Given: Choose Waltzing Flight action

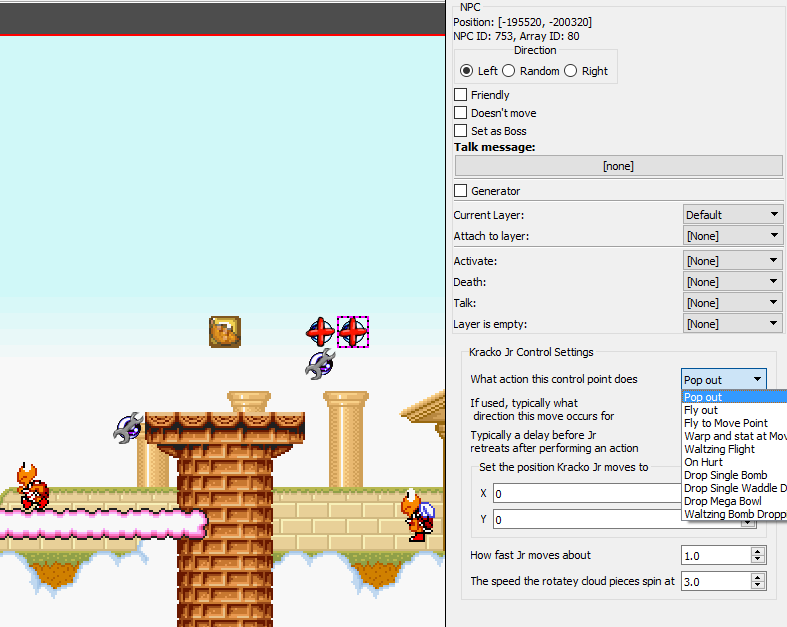Looking at the screenshot, I should tap(735, 449).
